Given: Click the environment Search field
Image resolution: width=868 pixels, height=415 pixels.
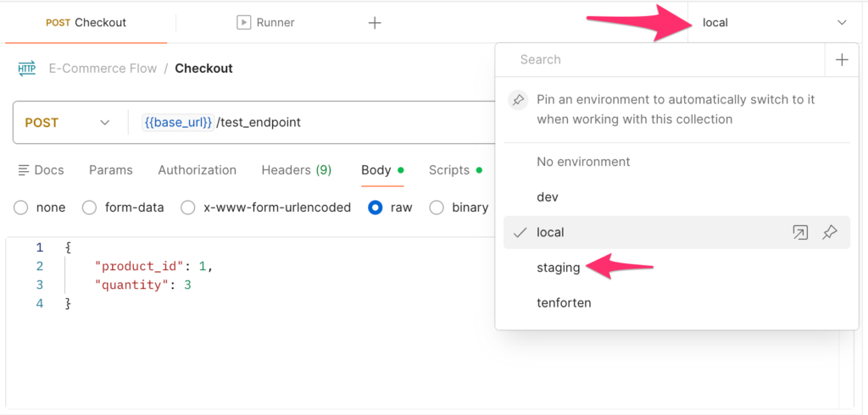Looking at the screenshot, I should [x=661, y=59].
